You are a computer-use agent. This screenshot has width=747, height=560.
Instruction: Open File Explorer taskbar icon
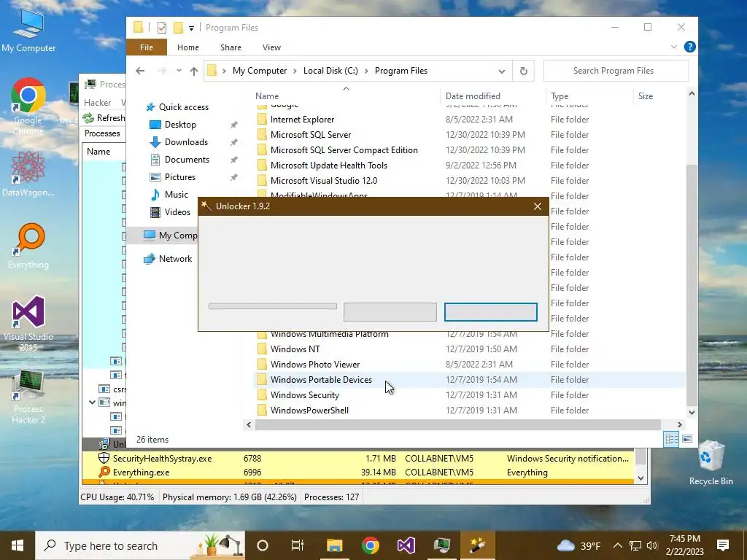[334, 545]
